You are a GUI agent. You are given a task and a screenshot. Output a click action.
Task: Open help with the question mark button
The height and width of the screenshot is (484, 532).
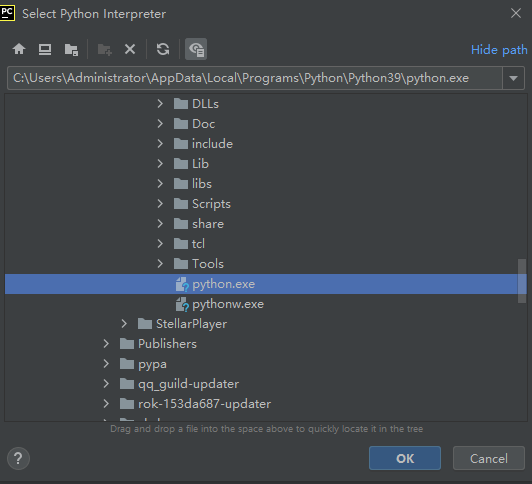pyautogui.click(x=18, y=459)
